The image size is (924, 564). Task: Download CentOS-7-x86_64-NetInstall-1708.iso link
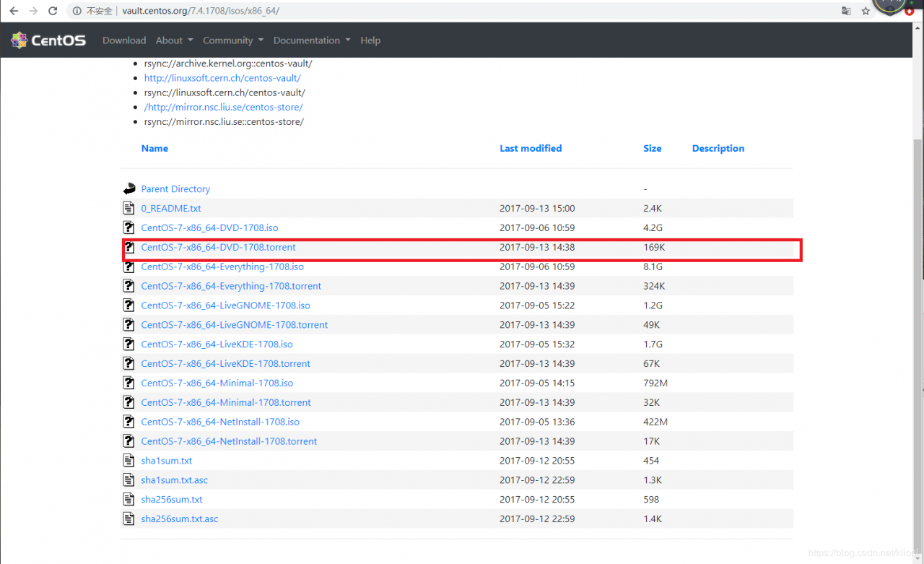tap(220, 422)
